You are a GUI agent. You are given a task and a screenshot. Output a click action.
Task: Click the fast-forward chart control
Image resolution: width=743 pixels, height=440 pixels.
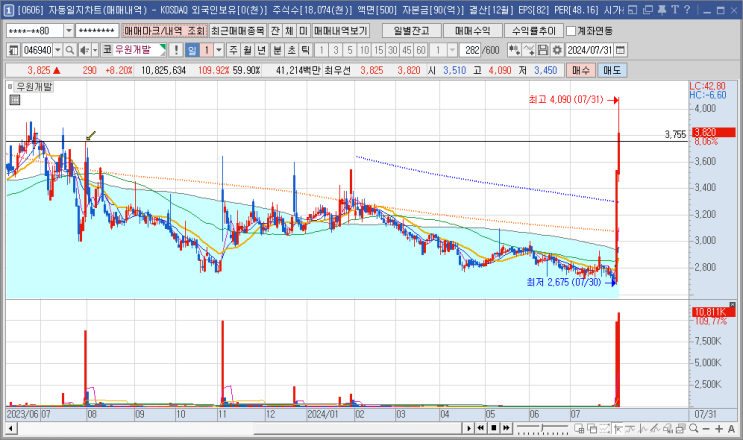pos(506,428)
